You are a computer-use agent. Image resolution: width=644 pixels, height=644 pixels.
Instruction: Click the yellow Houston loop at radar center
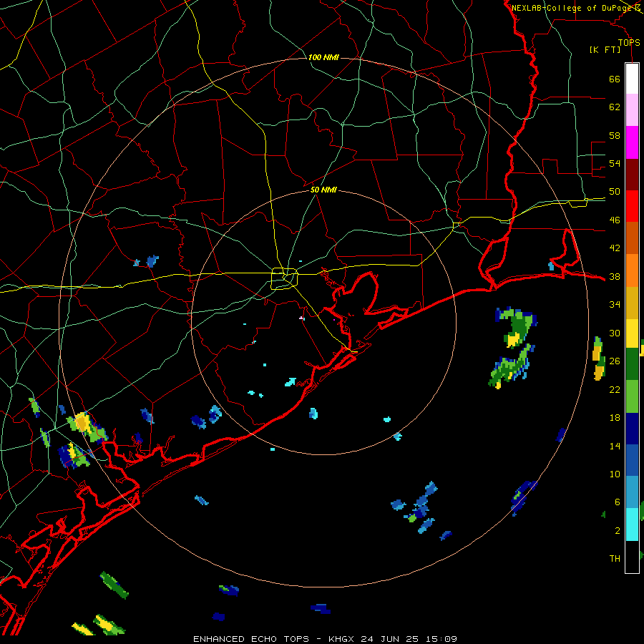click(284, 278)
